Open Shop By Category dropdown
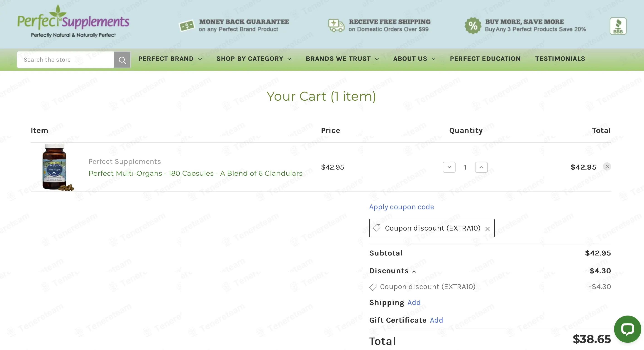 click(254, 59)
